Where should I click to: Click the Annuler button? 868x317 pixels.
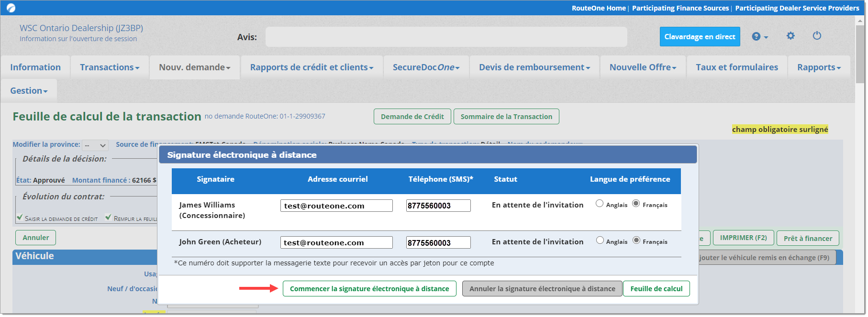click(36, 238)
